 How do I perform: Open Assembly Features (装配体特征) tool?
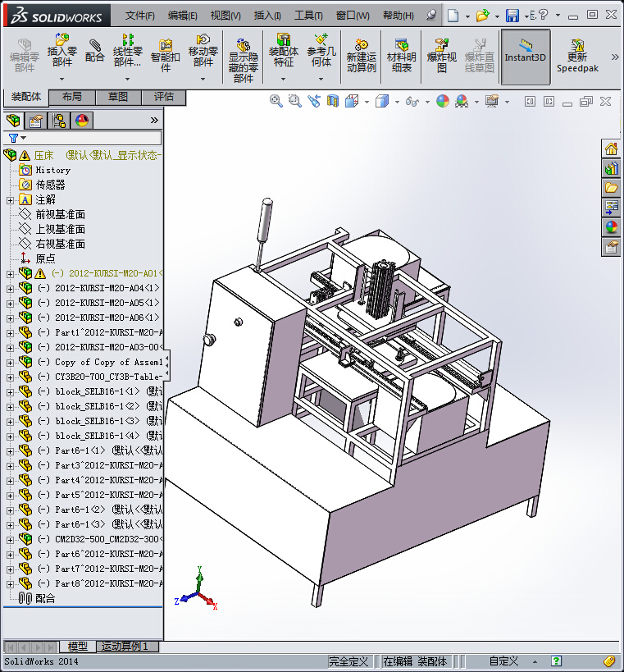(x=283, y=50)
